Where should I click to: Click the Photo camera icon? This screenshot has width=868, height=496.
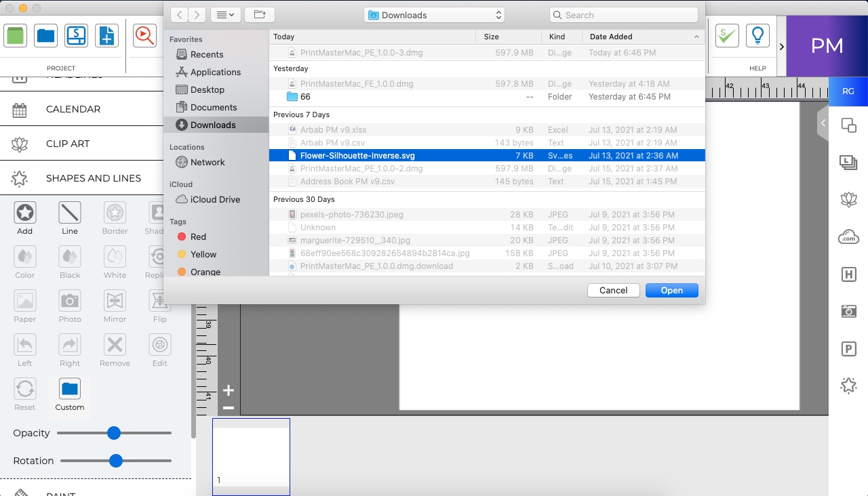(70, 301)
